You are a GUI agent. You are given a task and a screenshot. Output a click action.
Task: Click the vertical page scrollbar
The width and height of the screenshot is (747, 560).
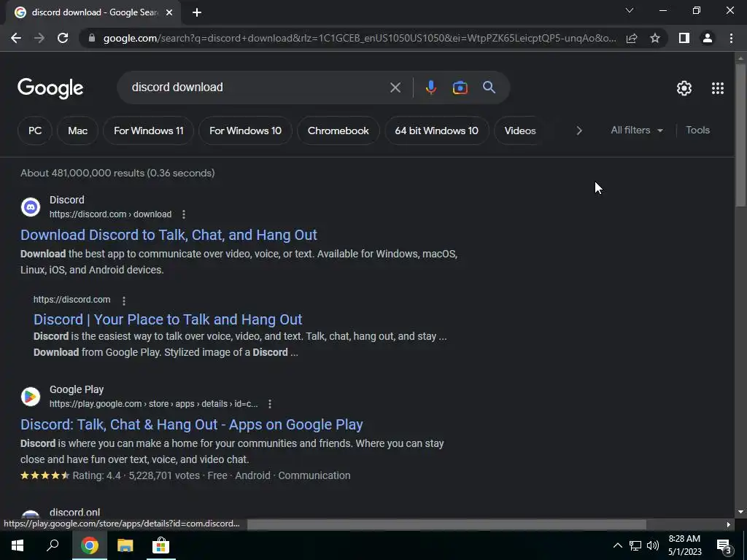[x=740, y=135]
